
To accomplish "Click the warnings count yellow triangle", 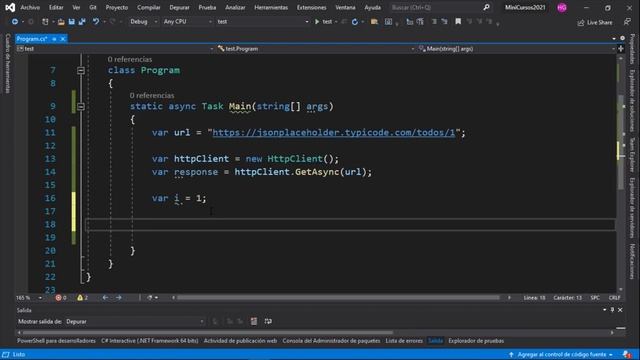I will click(x=80, y=298).
